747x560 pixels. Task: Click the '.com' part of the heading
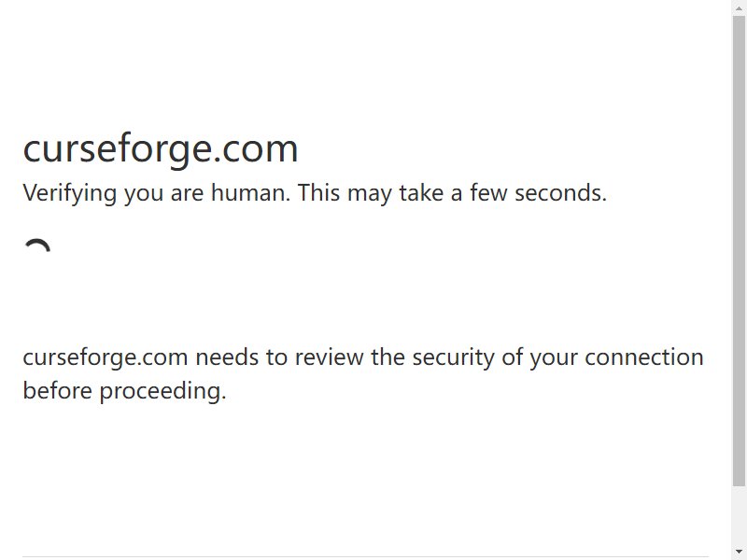[256, 149]
